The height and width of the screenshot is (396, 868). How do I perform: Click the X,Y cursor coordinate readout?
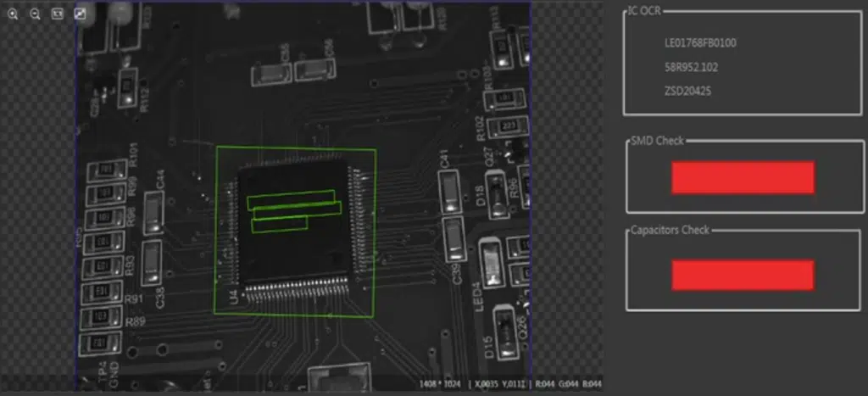click(x=500, y=385)
